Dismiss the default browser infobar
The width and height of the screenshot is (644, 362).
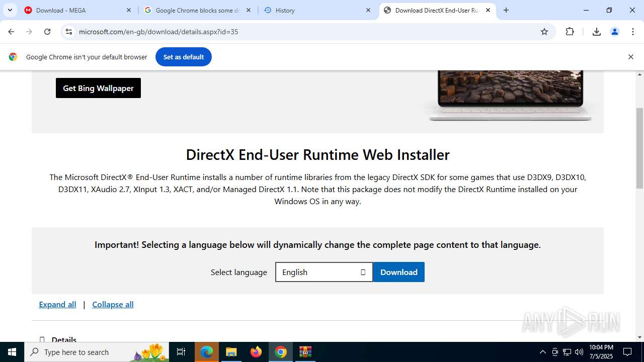point(631,57)
